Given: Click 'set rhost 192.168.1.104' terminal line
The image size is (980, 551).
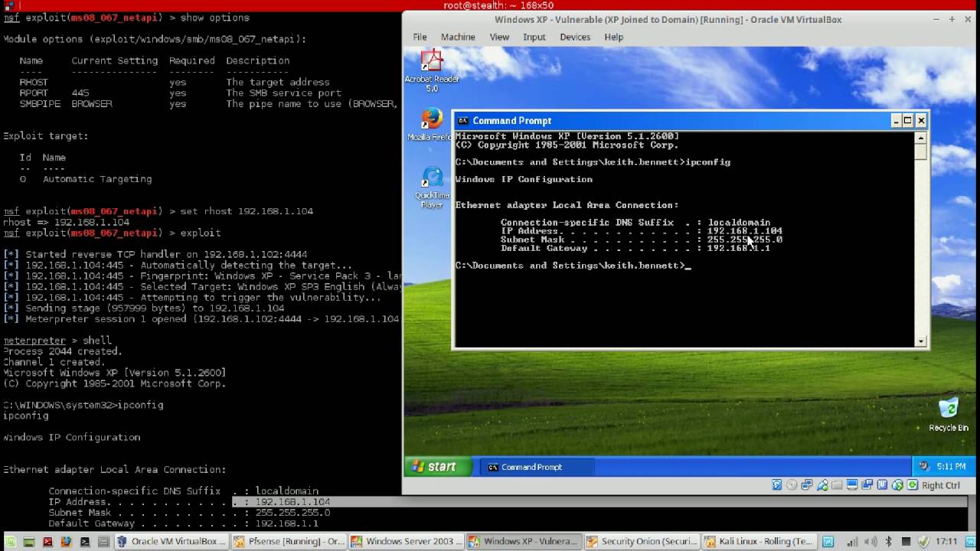Looking at the screenshot, I should (158, 211).
